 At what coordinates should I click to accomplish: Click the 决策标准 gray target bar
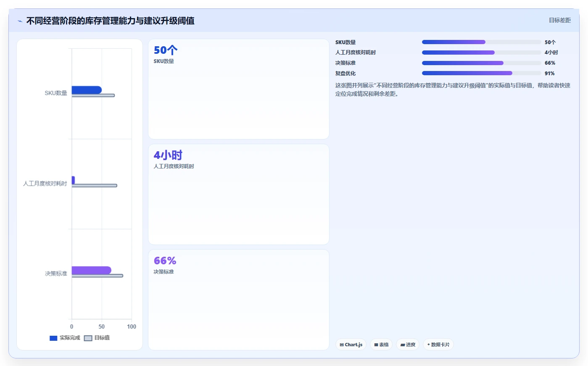97,276
